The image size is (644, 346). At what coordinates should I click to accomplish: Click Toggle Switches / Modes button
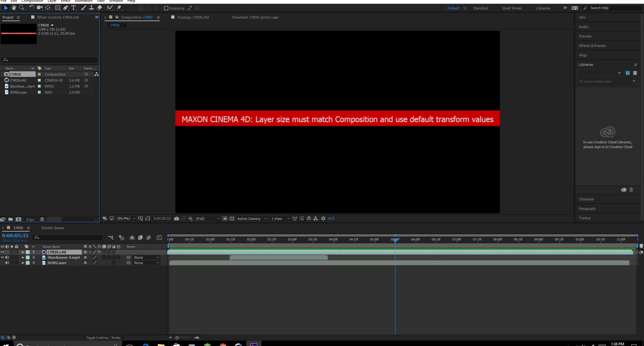coord(103,338)
